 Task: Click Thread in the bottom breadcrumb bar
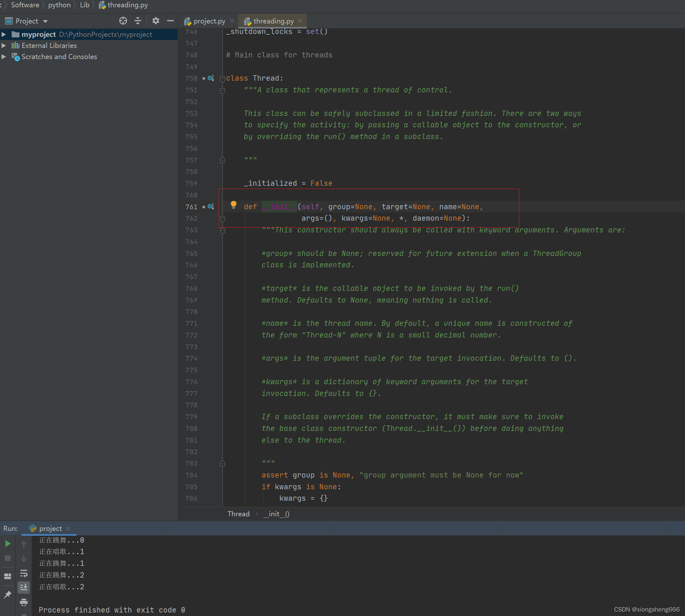[x=238, y=514]
